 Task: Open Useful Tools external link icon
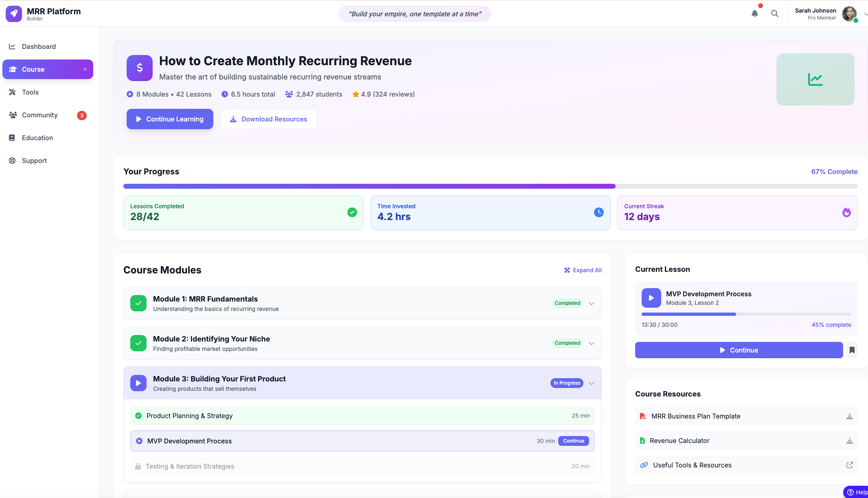click(x=849, y=465)
